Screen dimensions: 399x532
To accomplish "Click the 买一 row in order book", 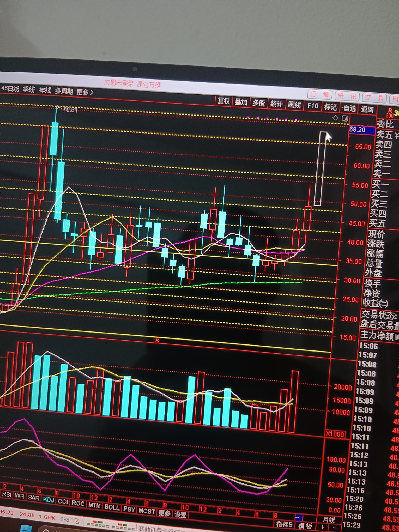I will pyautogui.click(x=380, y=184).
